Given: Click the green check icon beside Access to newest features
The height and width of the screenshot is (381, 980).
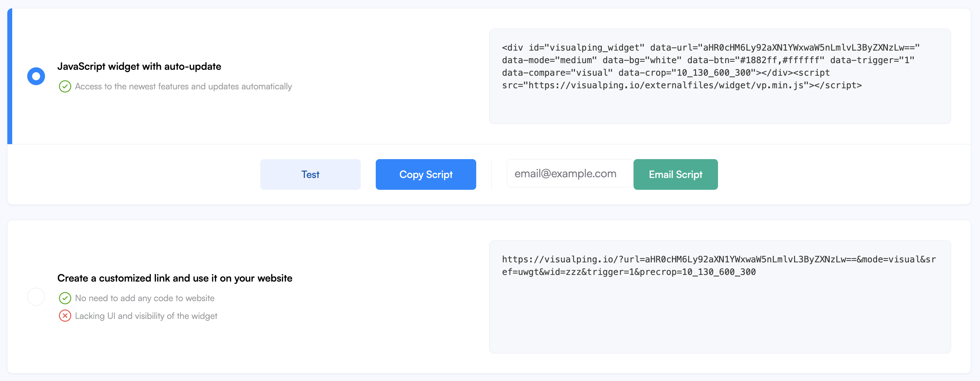Looking at the screenshot, I should point(65,87).
